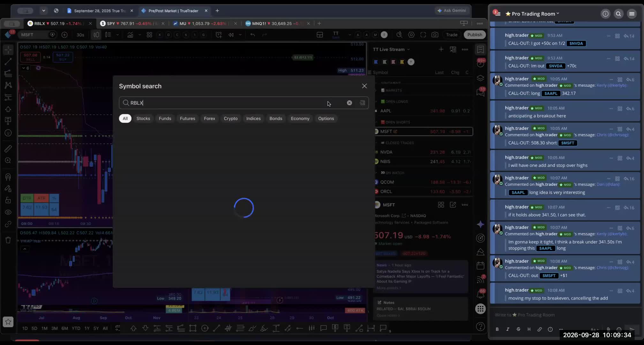Select the QCOM row in watchlist

coord(423,182)
